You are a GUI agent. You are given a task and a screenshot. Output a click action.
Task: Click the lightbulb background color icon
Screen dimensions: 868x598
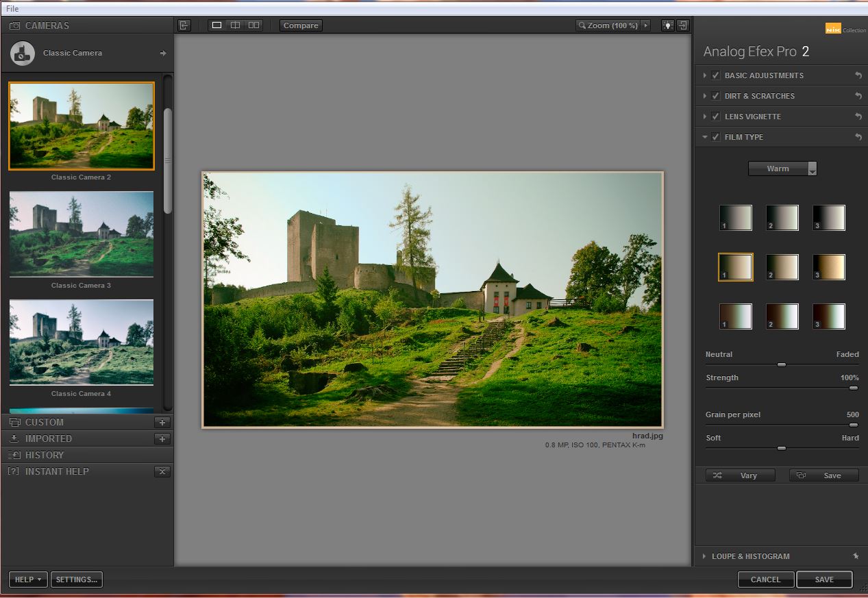pyautogui.click(x=667, y=25)
